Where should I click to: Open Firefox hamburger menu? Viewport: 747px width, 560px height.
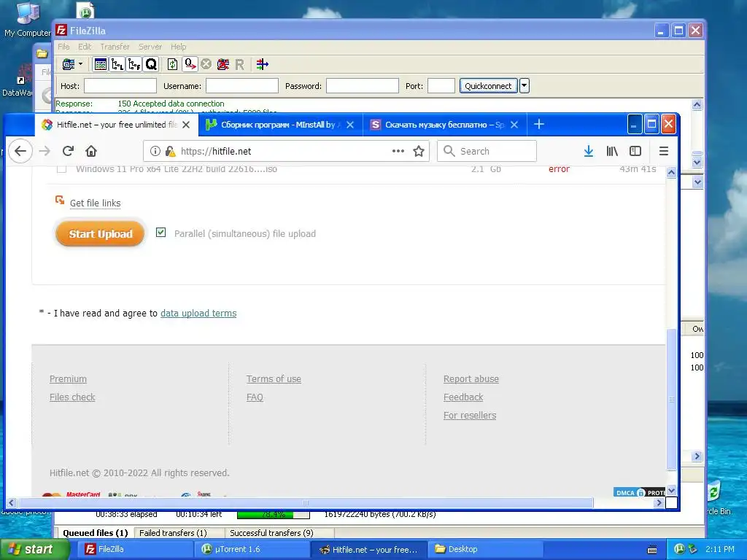click(x=664, y=151)
